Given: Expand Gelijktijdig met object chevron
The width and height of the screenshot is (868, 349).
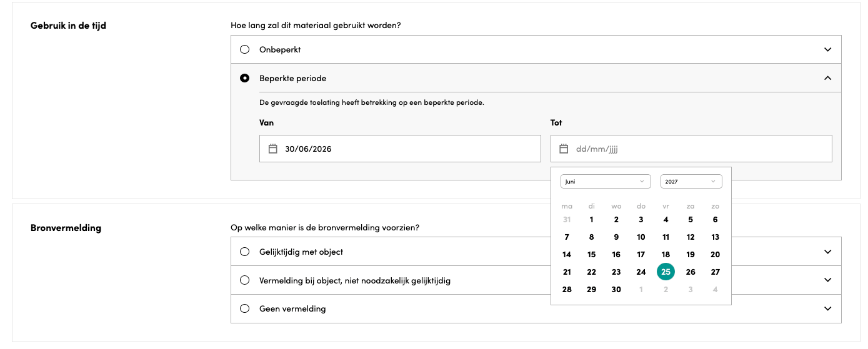Looking at the screenshot, I should point(828,252).
